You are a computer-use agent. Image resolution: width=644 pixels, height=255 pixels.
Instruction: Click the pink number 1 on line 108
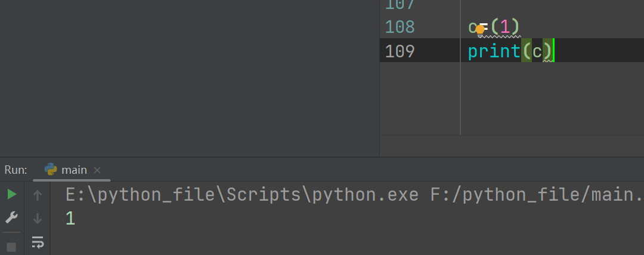click(504, 27)
